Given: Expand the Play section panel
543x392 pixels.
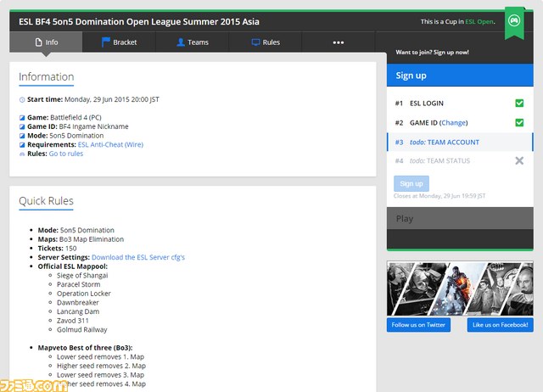Looking at the screenshot, I should click(460, 219).
